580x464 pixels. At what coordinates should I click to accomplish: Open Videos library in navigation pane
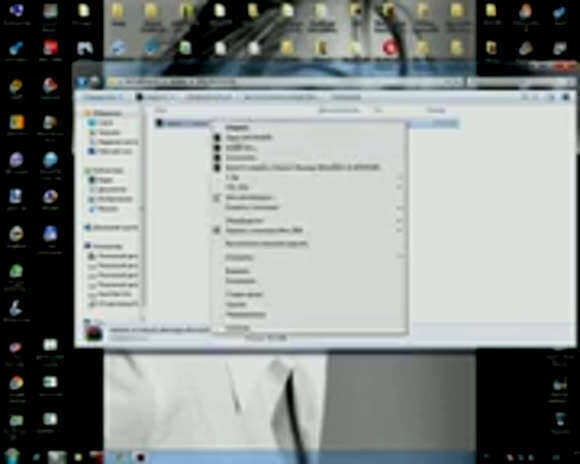tap(101, 180)
